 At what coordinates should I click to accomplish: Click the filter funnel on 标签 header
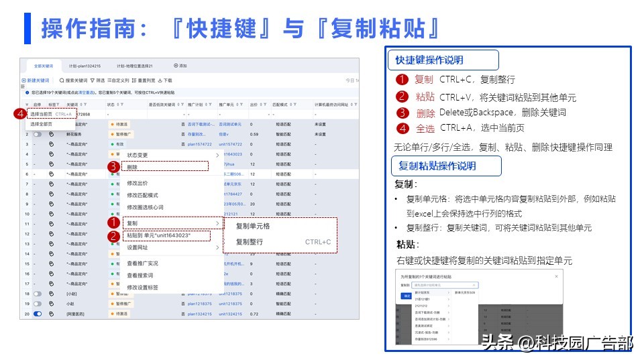pos(58,105)
